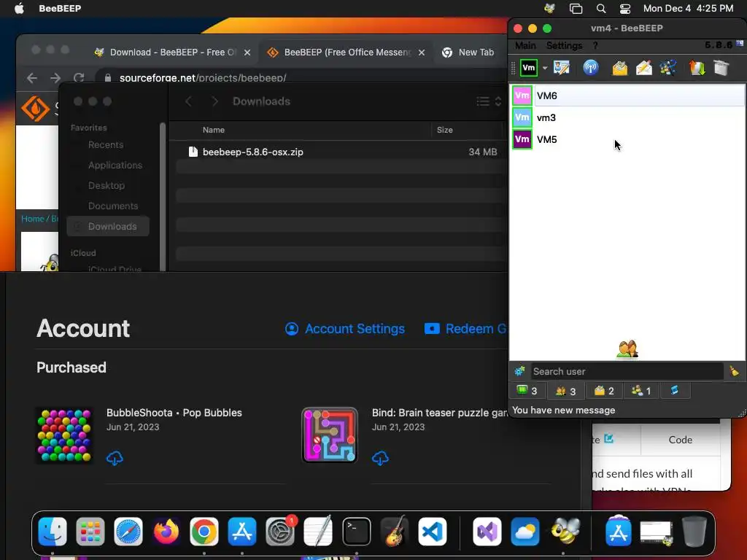Switch to the green monitor tab showing 3

coord(527,391)
